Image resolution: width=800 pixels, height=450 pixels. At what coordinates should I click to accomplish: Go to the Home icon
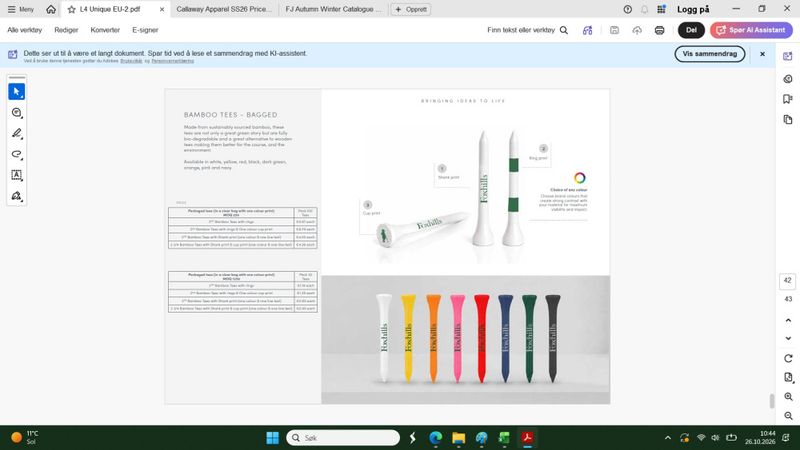[51, 9]
